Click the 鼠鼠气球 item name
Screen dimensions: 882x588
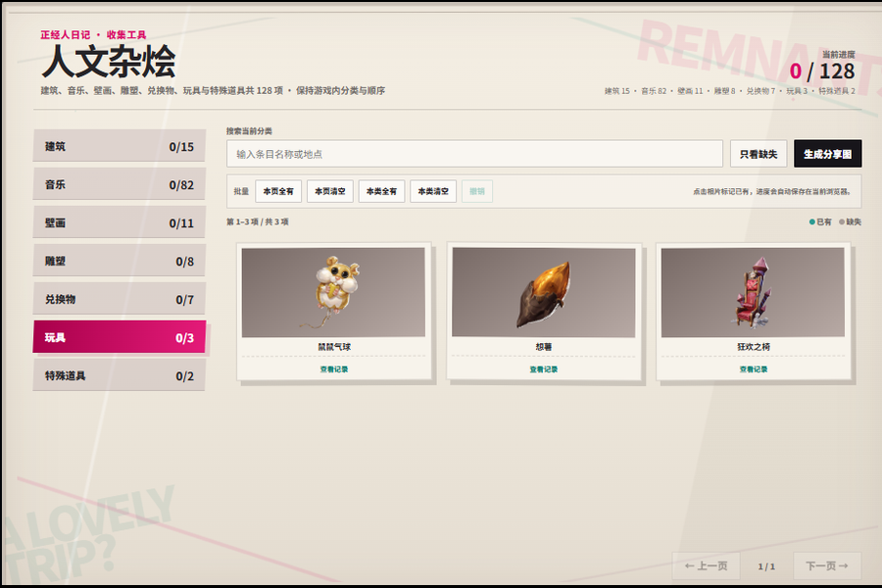tap(334, 347)
